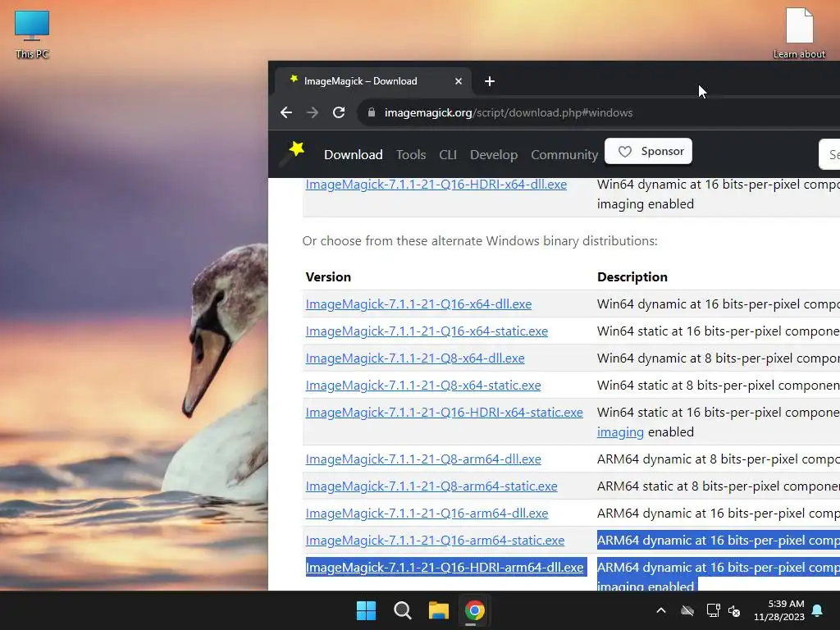Click the network tray icon
840x630 pixels.
(713, 610)
